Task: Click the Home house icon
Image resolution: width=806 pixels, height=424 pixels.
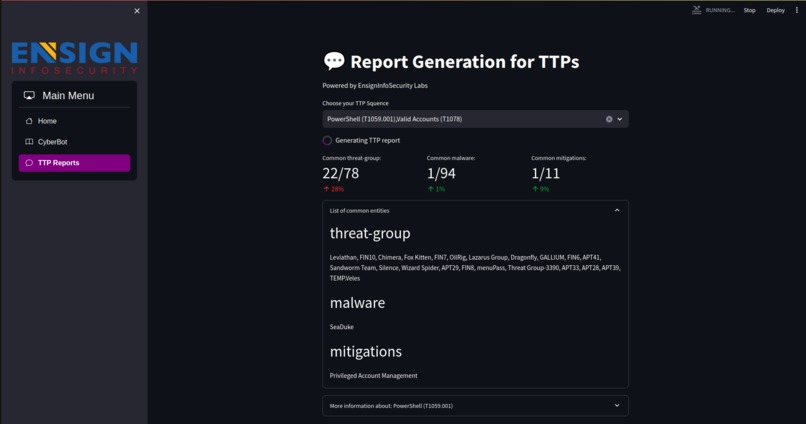Action: (29, 121)
